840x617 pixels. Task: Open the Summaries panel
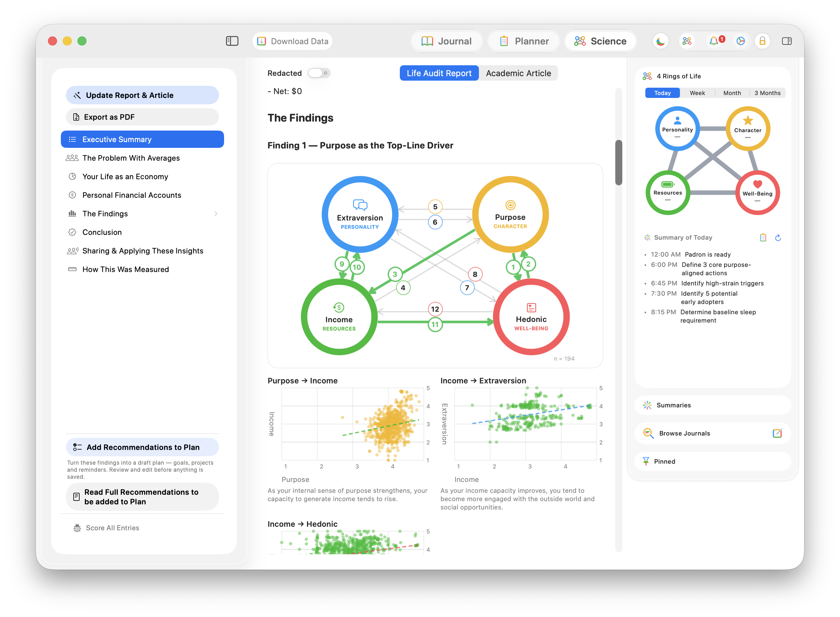coord(713,405)
